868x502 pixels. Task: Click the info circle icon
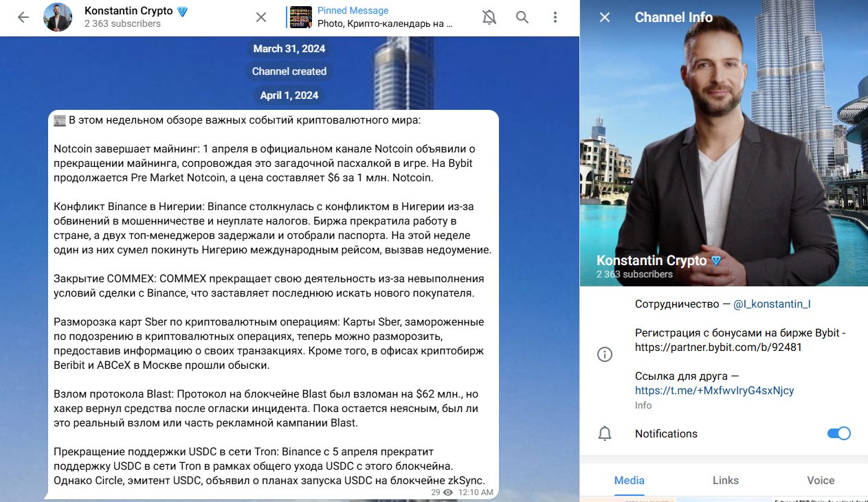(x=605, y=354)
